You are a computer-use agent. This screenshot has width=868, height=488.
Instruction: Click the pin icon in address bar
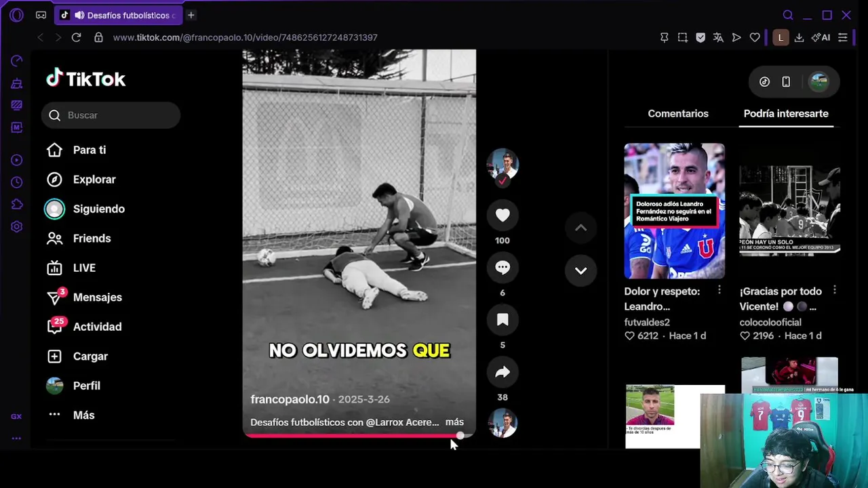(x=665, y=37)
